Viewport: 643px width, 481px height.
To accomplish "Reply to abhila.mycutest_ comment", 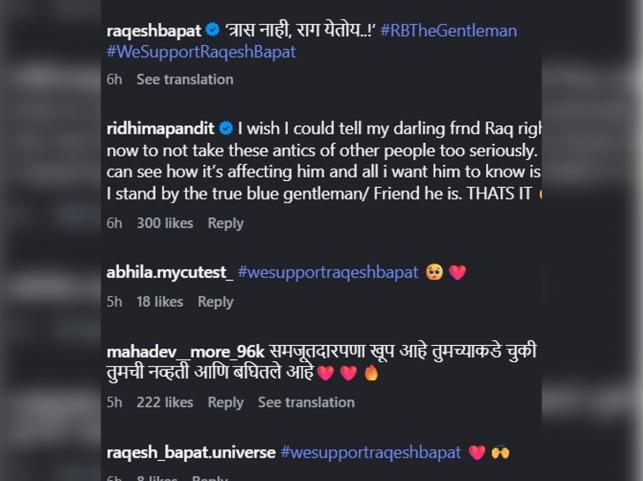I will coord(216,301).
